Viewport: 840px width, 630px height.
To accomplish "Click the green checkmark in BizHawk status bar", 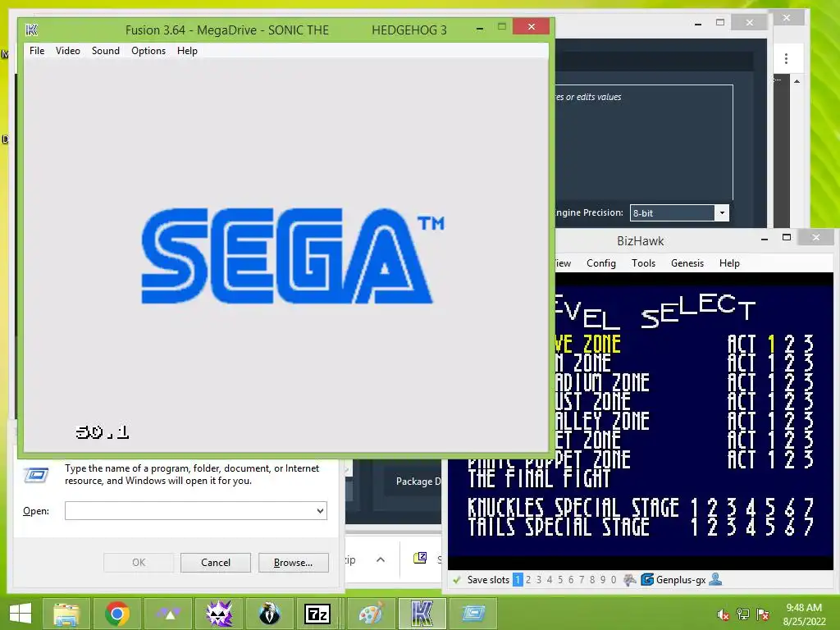I will [457, 580].
